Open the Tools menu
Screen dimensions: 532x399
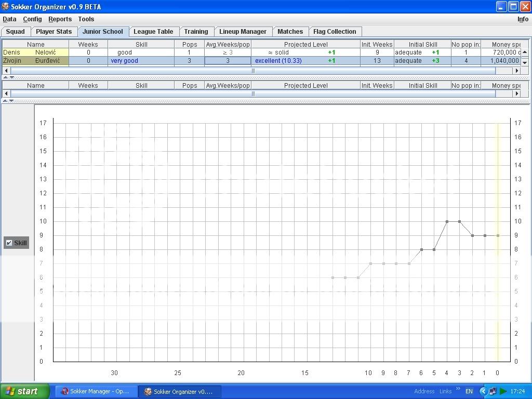pos(86,19)
